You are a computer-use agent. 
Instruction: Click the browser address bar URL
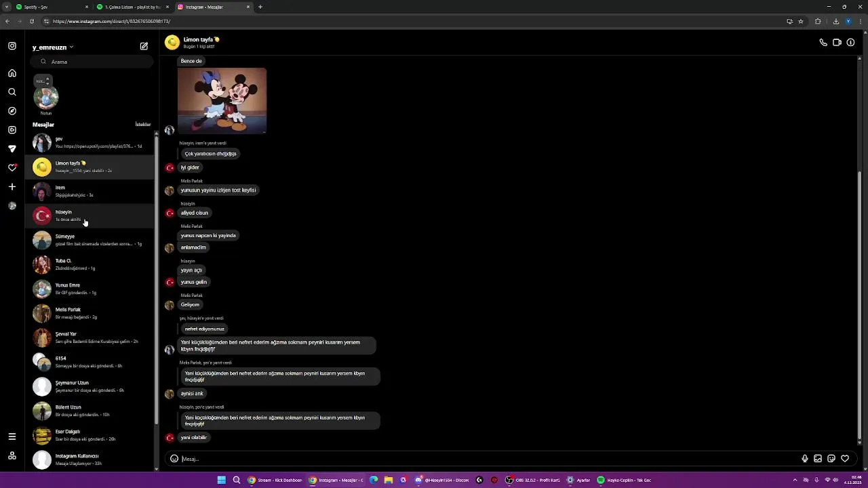click(x=111, y=21)
